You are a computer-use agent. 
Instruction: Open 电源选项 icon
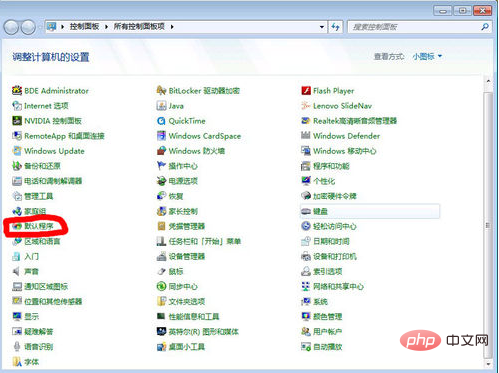click(x=161, y=181)
